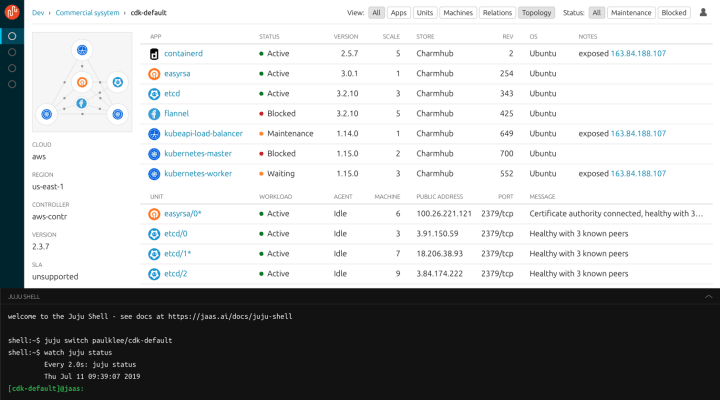The width and height of the screenshot is (720, 400).
Task: Select the third sidebar circle icon
Action: pos(12,68)
